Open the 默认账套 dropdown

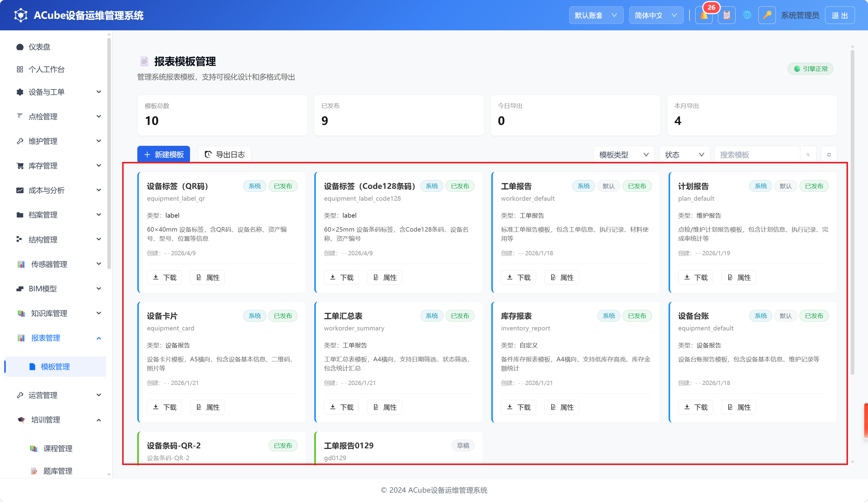coord(596,15)
